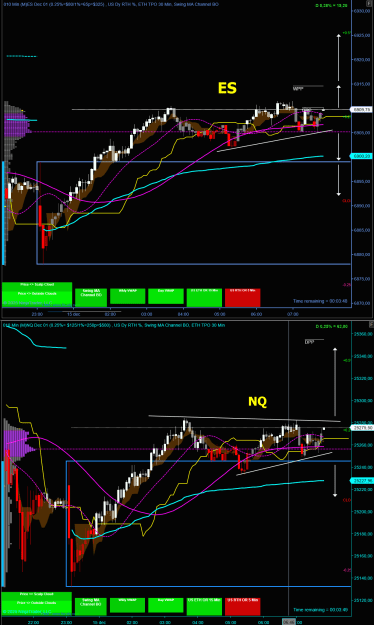This screenshot has height=625, width=374.
Task: Click the Wkly VWAP indicator box in ES chart
Action: [x=128, y=295]
